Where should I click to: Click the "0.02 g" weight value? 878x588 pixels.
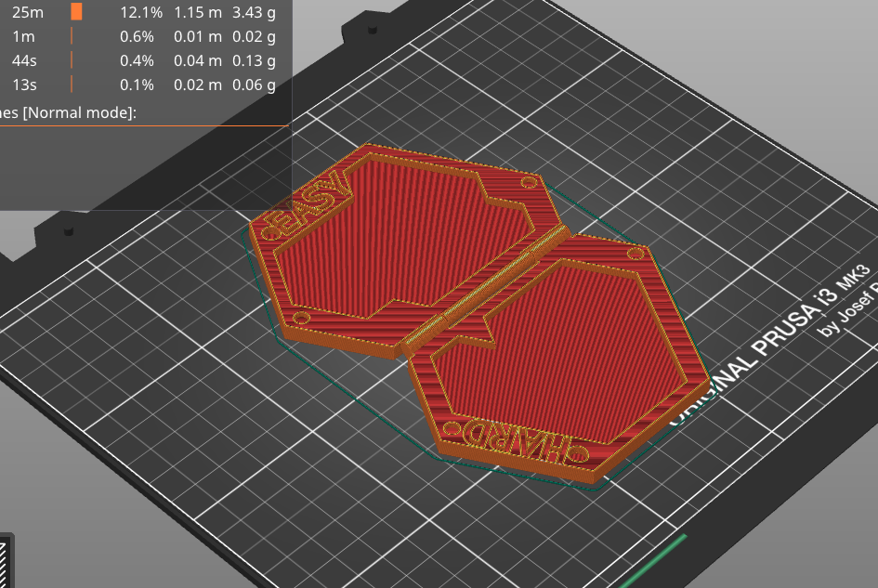pos(254,36)
